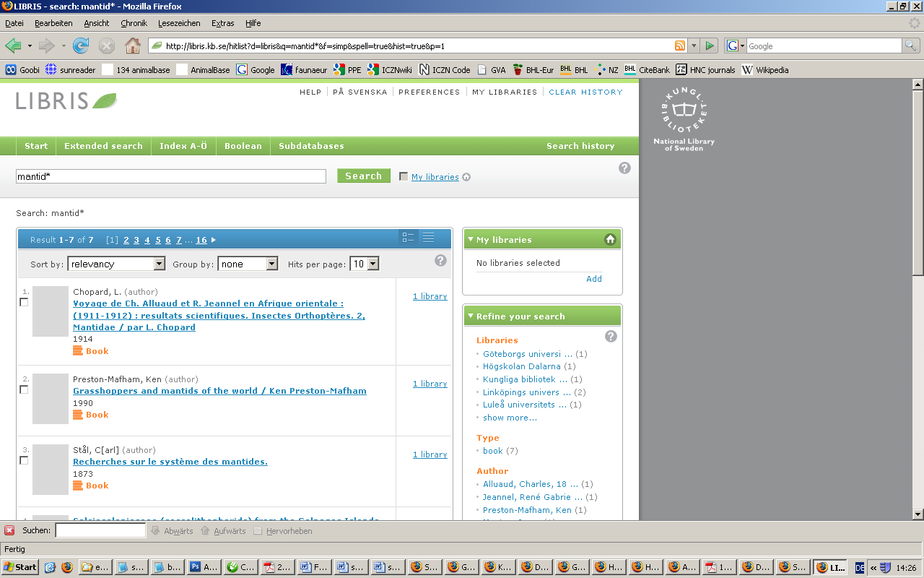The width and height of the screenshot is (924, 578).
Task: Click the Google search magnifier icon
Action: [911, 46]
